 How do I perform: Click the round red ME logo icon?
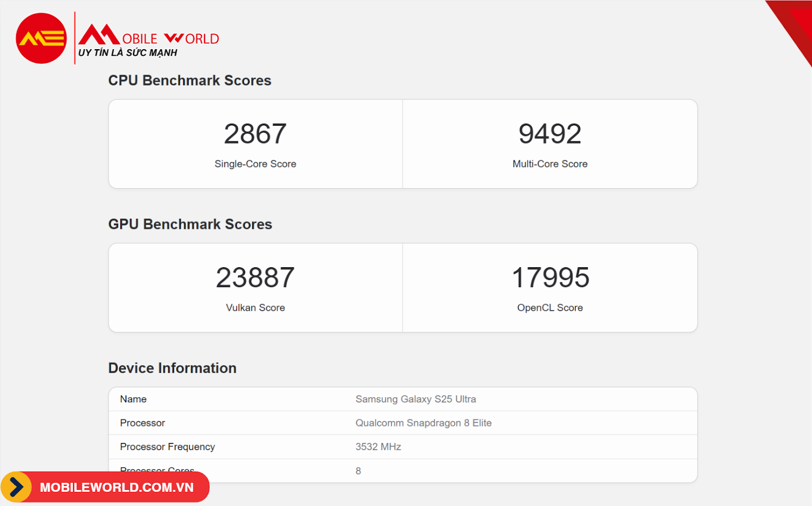point(41,39)
